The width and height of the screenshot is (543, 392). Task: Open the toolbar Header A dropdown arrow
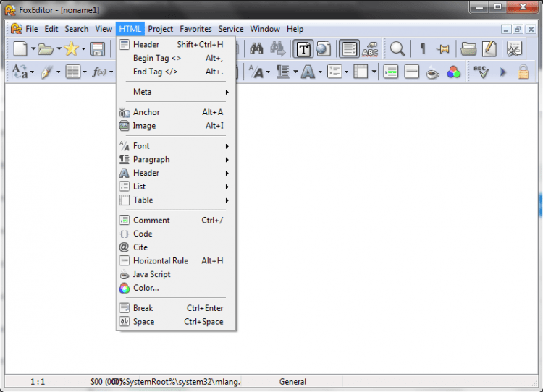(320, 72)
